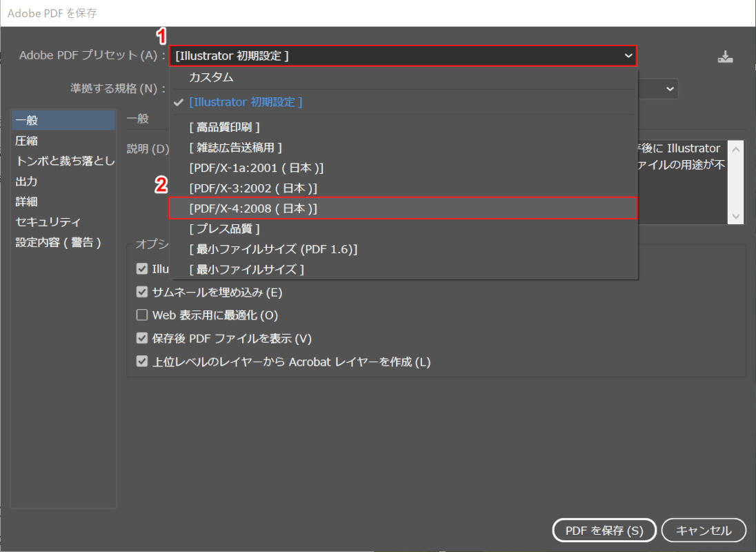Viewport: 756px width, 552px height.
Task: Switch to the 圧縮 settings category
Action: click(63, 141)
